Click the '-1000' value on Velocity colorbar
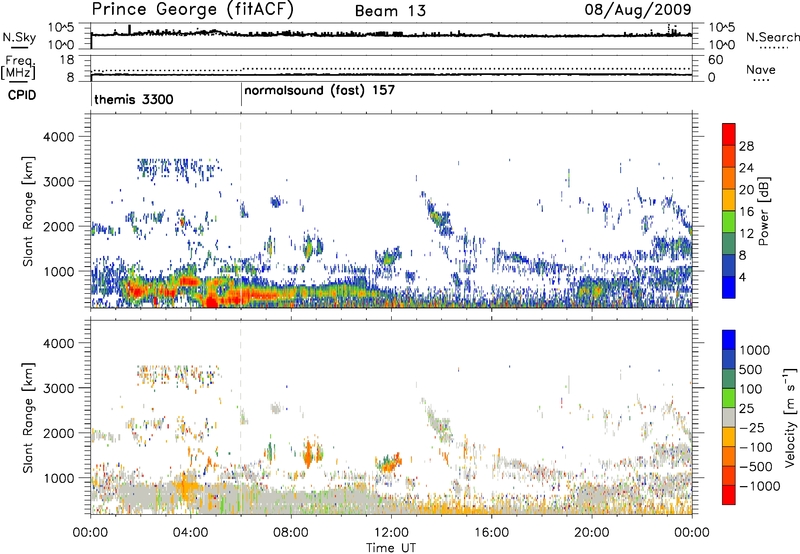Viewport: 800px width, 554px height. (759, 486)
